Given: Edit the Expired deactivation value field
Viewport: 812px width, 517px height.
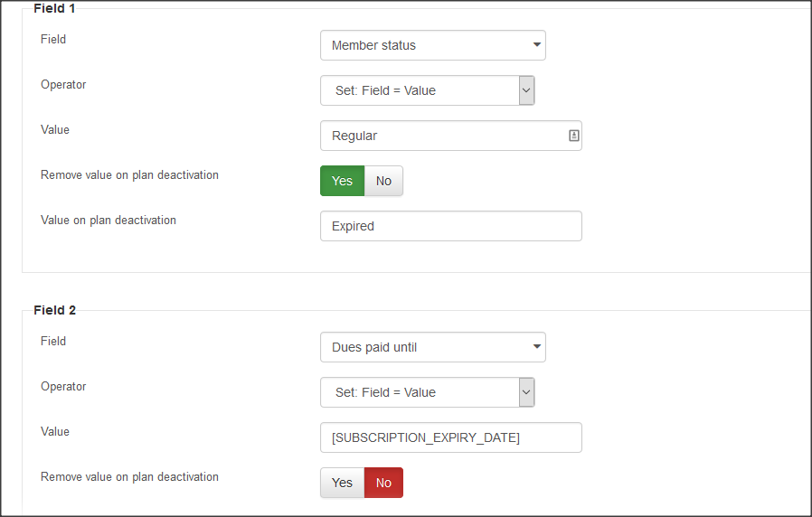Looking at the screenshot, I should 451,226.
